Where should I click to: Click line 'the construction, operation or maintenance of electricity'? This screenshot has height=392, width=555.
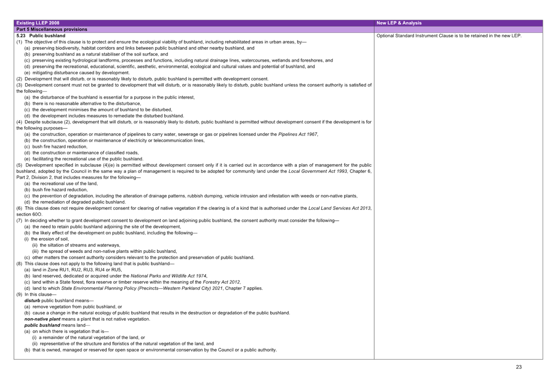114,140
